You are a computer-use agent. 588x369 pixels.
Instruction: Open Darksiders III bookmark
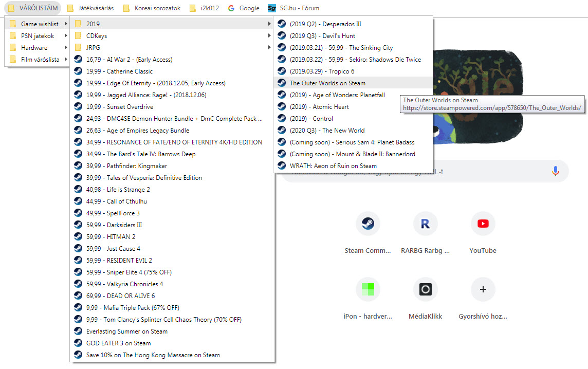click(173, 225)
